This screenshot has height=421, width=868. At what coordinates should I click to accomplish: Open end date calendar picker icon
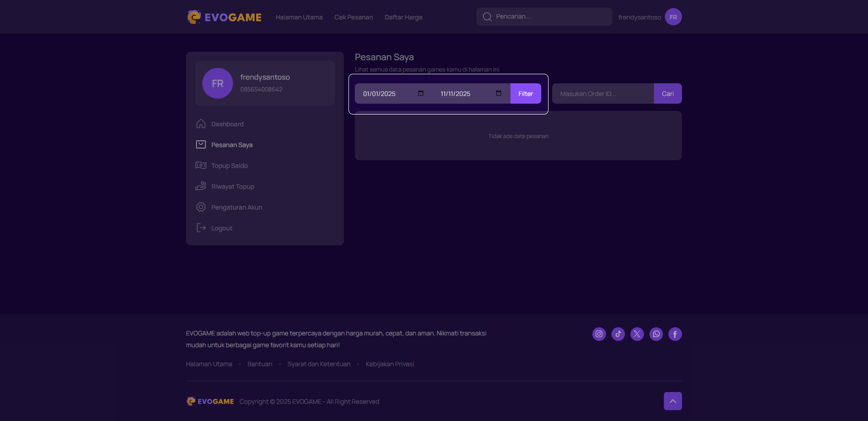click(x=499, y=93)
